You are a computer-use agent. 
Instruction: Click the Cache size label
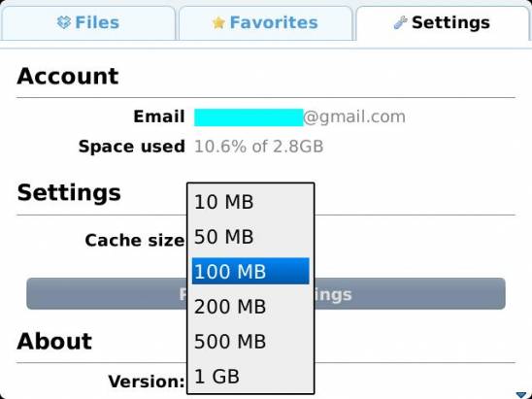click(x=135, y=240)
